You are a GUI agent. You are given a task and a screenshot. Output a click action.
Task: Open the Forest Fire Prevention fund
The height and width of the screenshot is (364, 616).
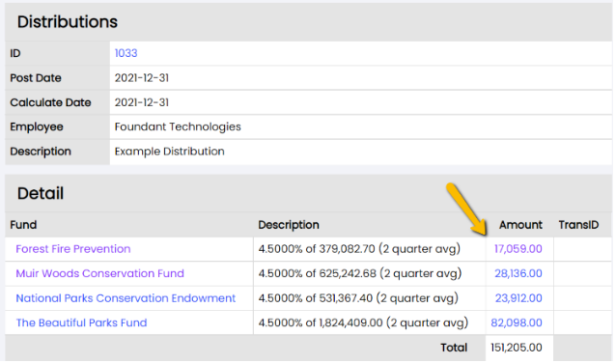click(73, 249)
